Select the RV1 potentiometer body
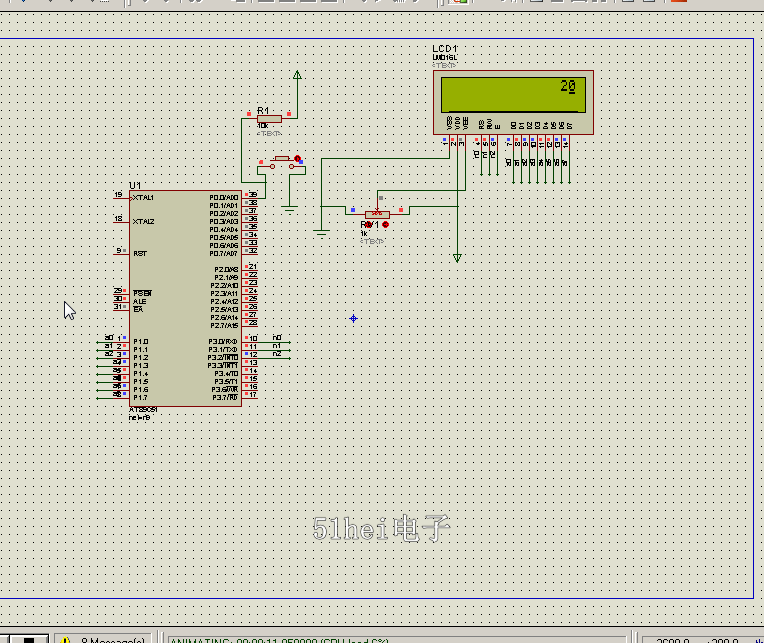Screen dimensions: 764x643 pos(377,215)
